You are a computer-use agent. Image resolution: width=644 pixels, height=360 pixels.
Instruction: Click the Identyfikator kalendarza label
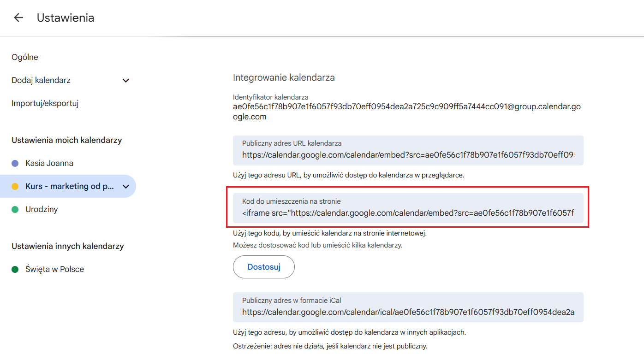[271, 97]
